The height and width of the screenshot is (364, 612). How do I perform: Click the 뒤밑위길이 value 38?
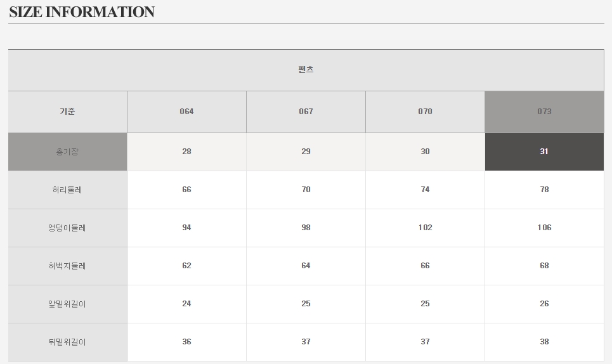pos(544,342)
